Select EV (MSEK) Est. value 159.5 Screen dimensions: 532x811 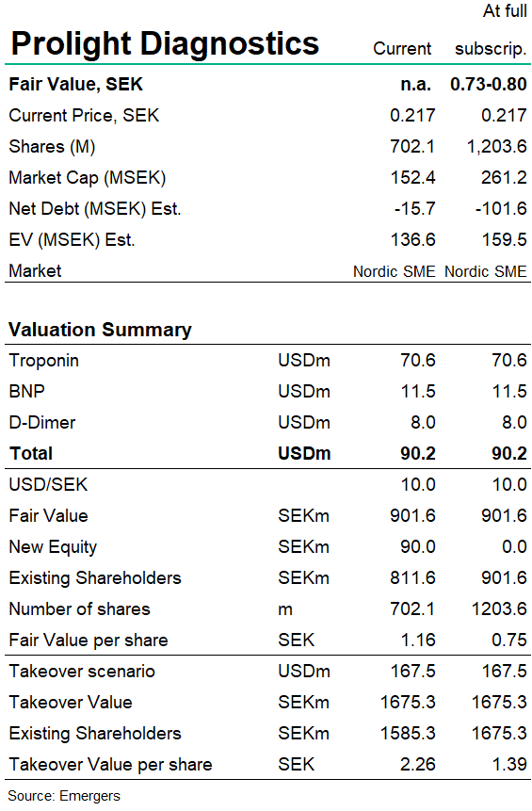504,239
